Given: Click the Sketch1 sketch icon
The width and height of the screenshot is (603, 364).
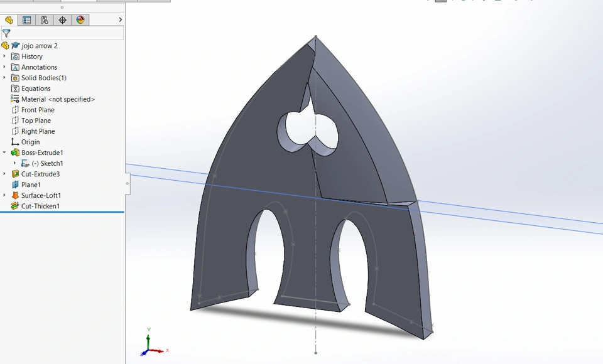Looking at the screenshot, I should point(25,163).
